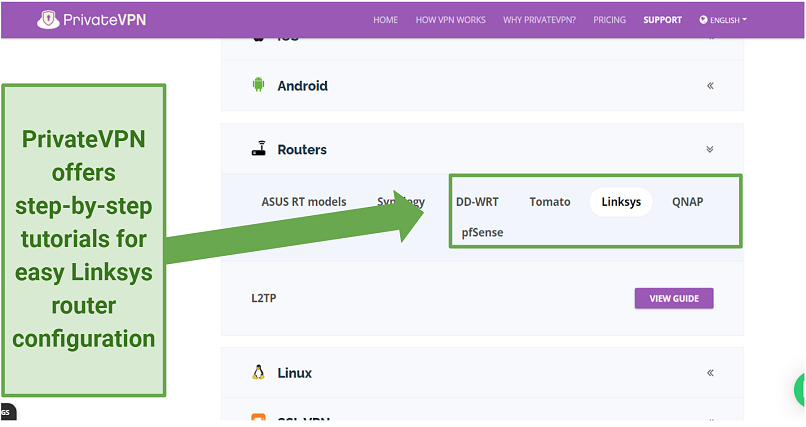This screenshot has height=427, width=806.
Task: Select the QNAP router tab
Action: (x=687, y=202)
